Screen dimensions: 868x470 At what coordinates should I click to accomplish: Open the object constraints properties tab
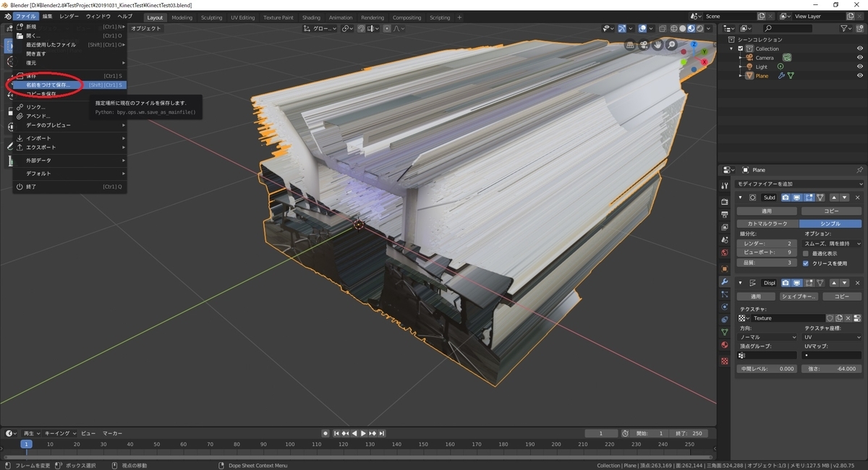725,320
